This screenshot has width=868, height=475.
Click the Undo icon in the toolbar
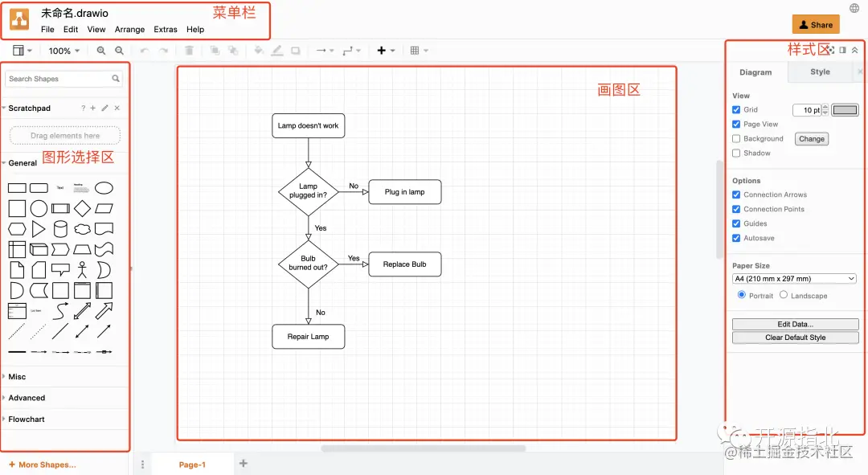(145, 51)
